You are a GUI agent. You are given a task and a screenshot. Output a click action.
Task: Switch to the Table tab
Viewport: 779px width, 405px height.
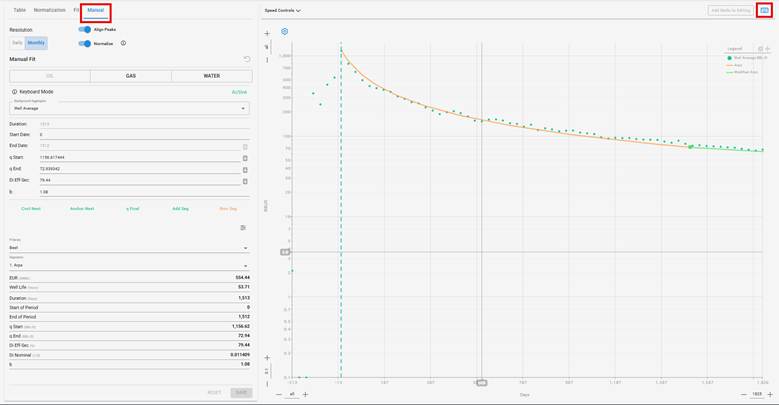(19, 10)
